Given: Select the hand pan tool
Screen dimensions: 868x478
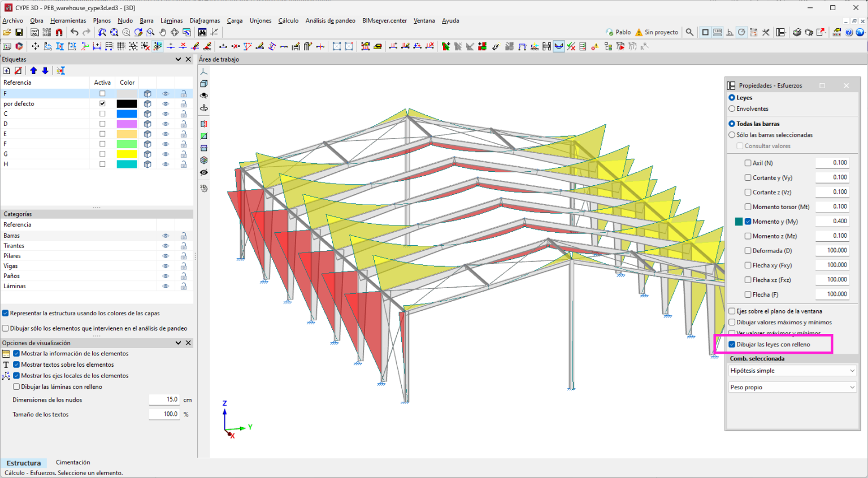Looking at the screenshot, I should (x=163, y=33).
